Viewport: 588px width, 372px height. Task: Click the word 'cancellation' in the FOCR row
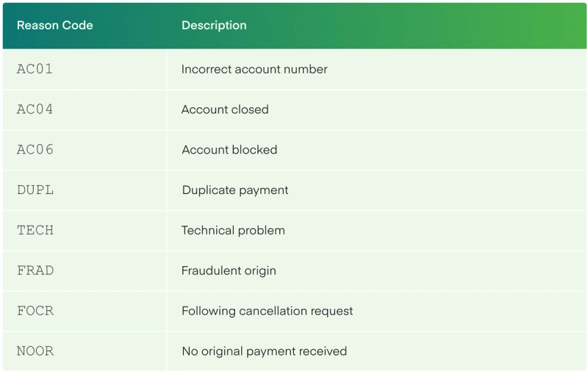coord(271,311)
